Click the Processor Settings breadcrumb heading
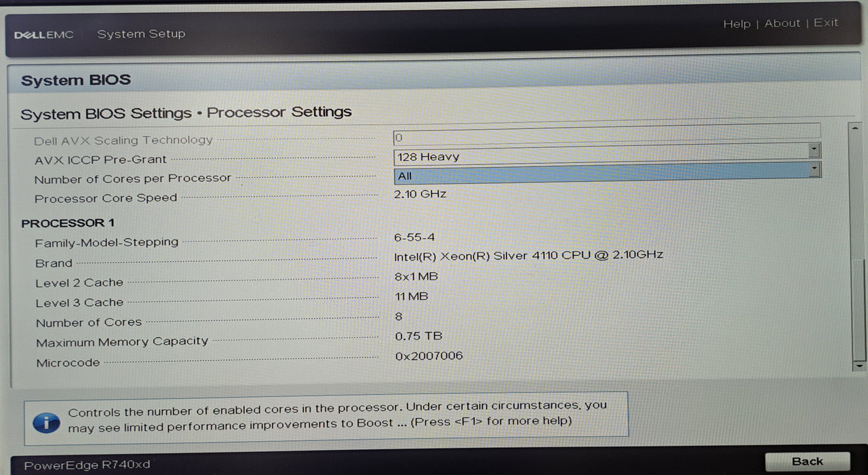The width and height of the screenshot is (868, 475). (x=279, y=112)
